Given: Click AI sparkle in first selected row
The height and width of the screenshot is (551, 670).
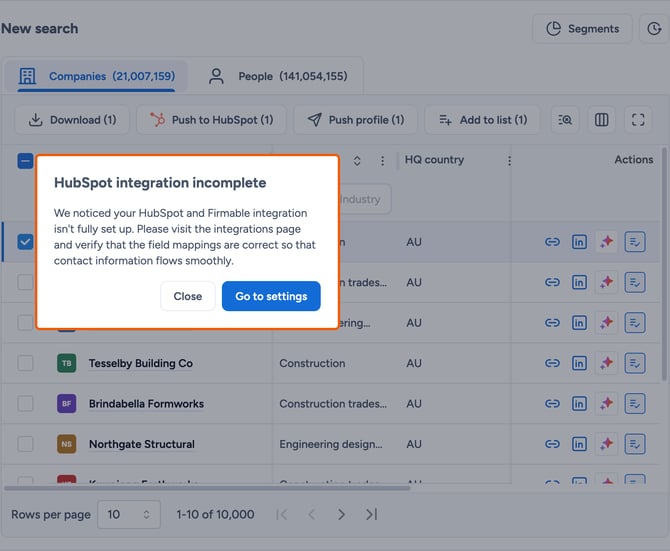Looking at the screenshot, I should tap(606, 242).
